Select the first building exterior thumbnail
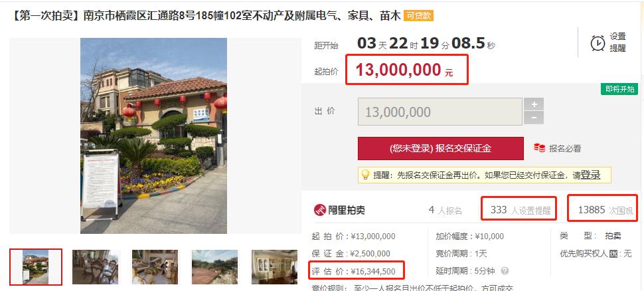This screenshot has height=291, width=644. [x=36, y=267]
